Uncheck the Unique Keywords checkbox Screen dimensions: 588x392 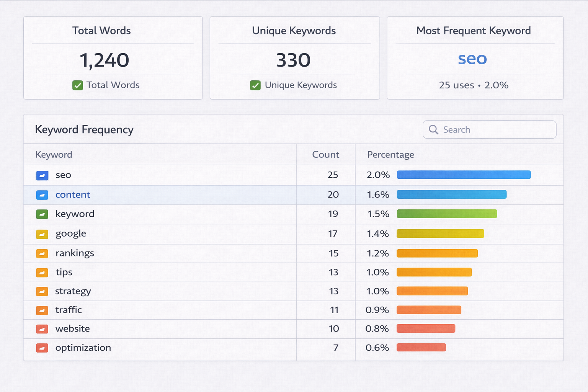pyautogui.click(x=255, y=85)
